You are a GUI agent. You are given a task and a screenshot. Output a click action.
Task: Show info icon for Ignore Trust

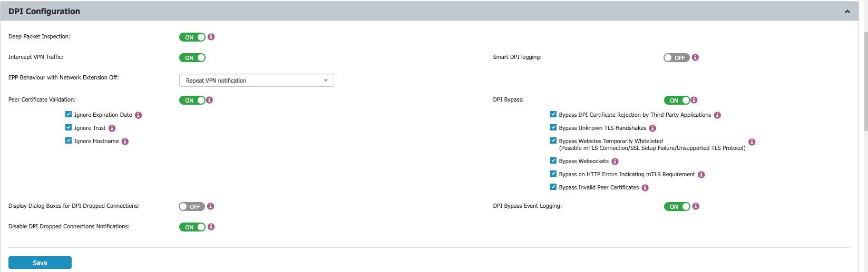point(112,128)
